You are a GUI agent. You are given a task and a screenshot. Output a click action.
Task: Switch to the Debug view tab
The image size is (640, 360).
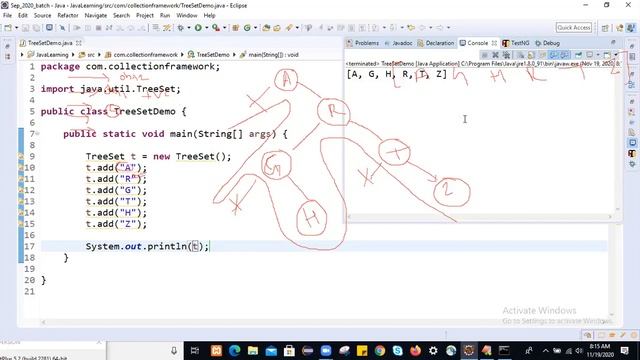click(547, 43)
